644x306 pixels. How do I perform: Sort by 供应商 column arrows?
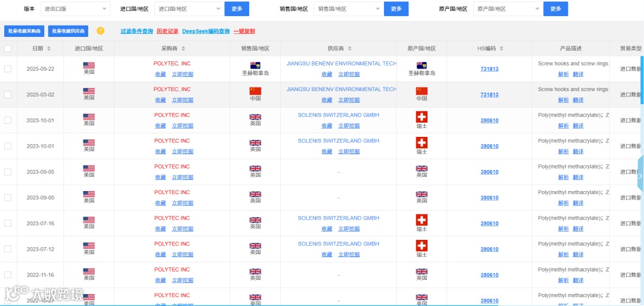click(349, 48)
